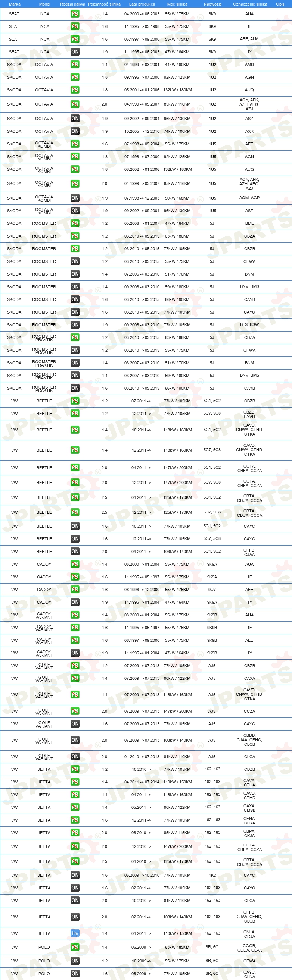Click diesel icon in POLO CAYC, CLNA row
Viewport: 292px width, 980px height.
tap(75, 974)
